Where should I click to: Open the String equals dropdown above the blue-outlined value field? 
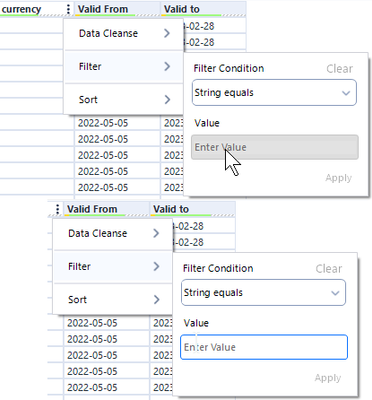click(x=263, y=293)
